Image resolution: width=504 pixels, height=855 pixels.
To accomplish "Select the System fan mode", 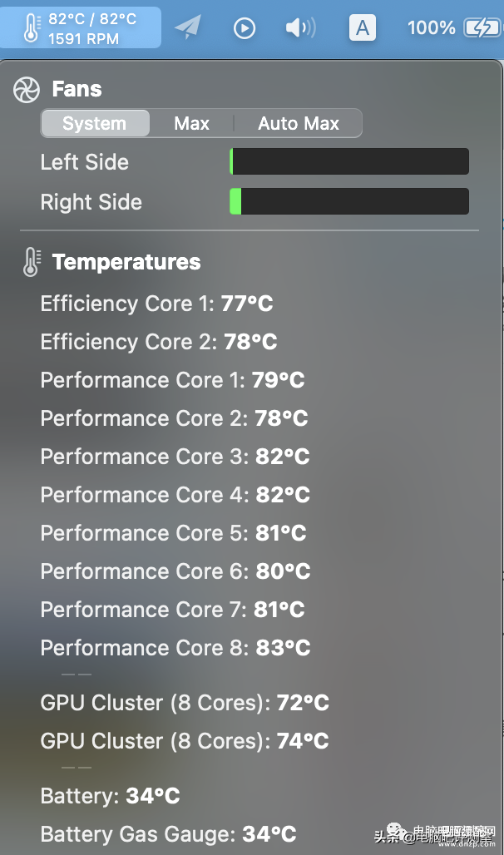I will point(95,123).
